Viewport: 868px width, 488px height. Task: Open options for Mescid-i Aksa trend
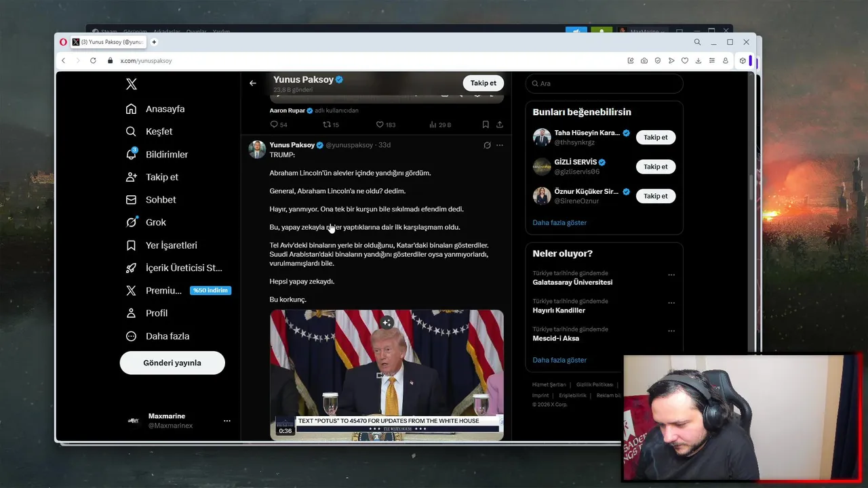coord(671,331)
